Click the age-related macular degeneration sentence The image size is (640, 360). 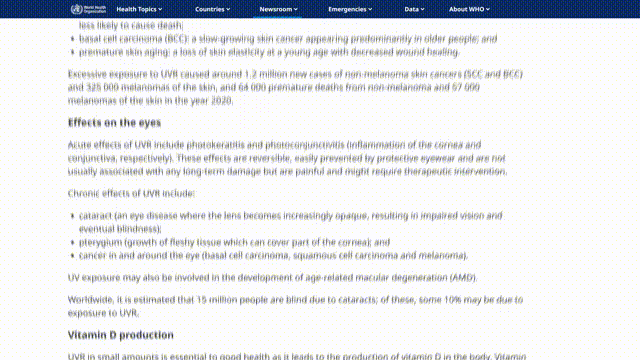point(272,278)
